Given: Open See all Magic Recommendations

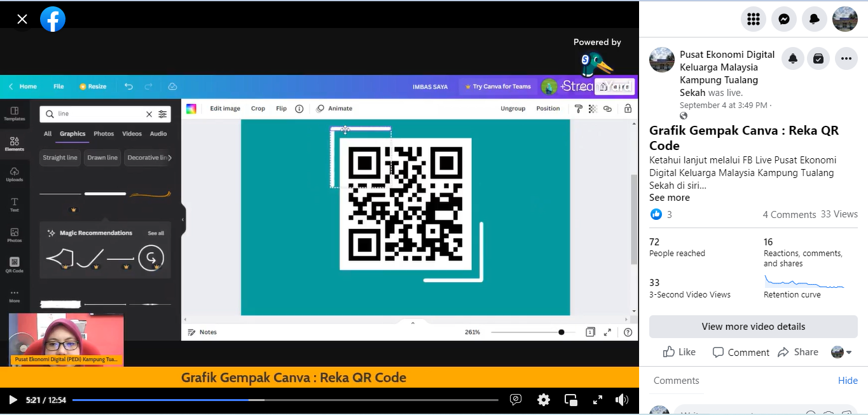Looking at the screenshot, I should 156,233.
